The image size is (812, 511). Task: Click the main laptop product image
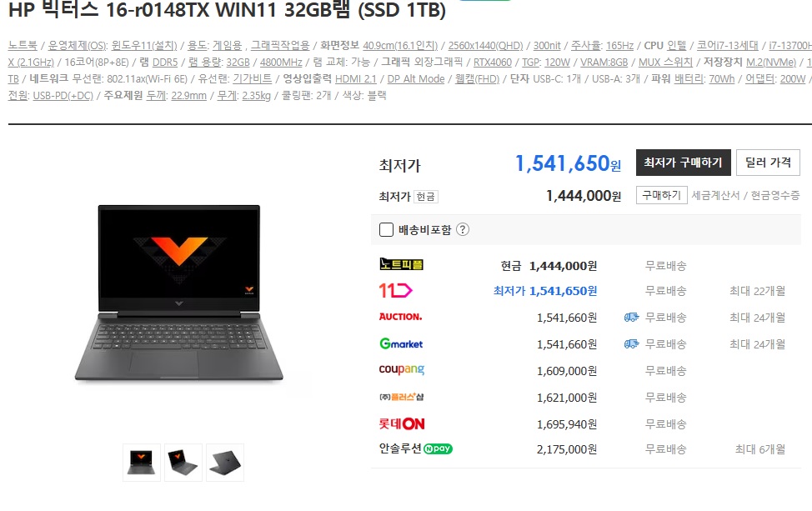click(x=178, y=294)
